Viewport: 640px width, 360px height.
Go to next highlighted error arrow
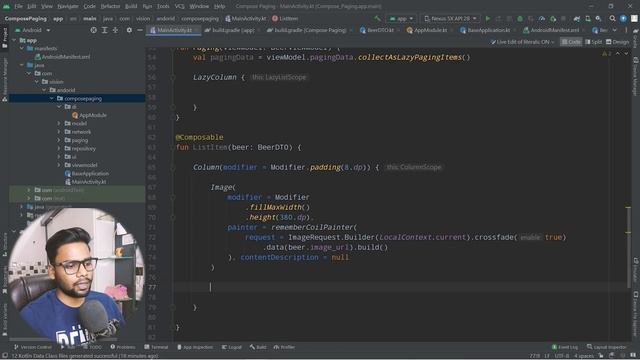click(626, 53)
